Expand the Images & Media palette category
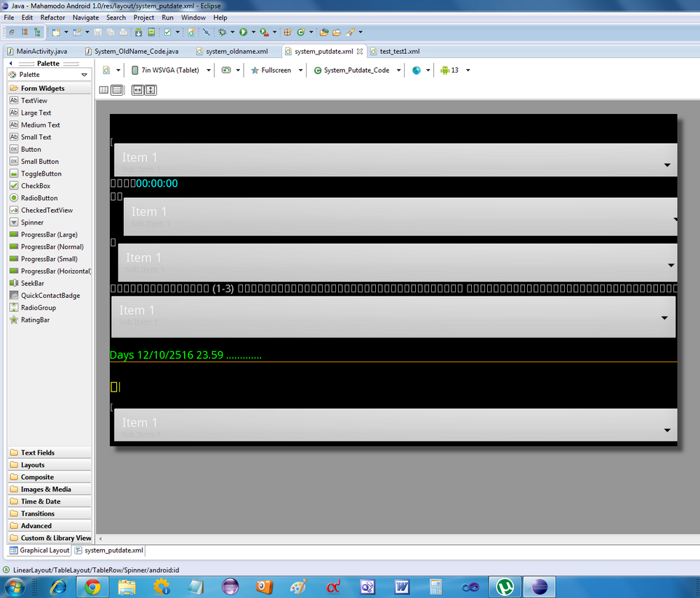 tap(49, 489)
